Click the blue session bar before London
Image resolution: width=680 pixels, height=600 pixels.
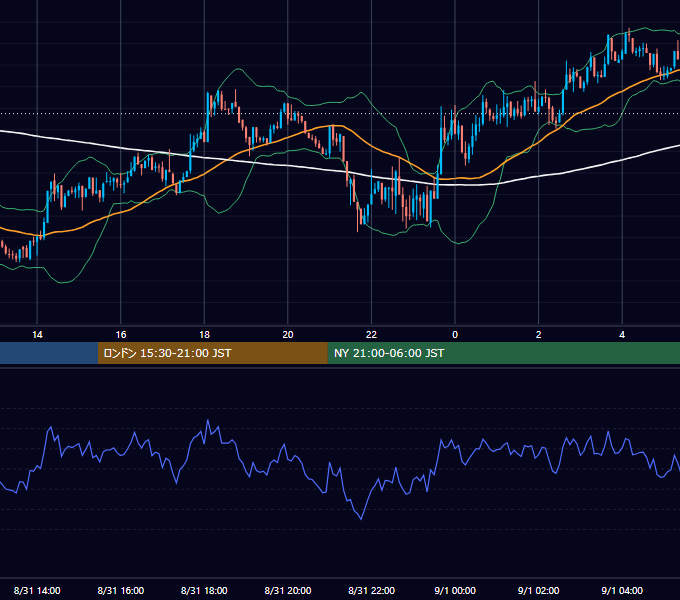pos(49,353)
